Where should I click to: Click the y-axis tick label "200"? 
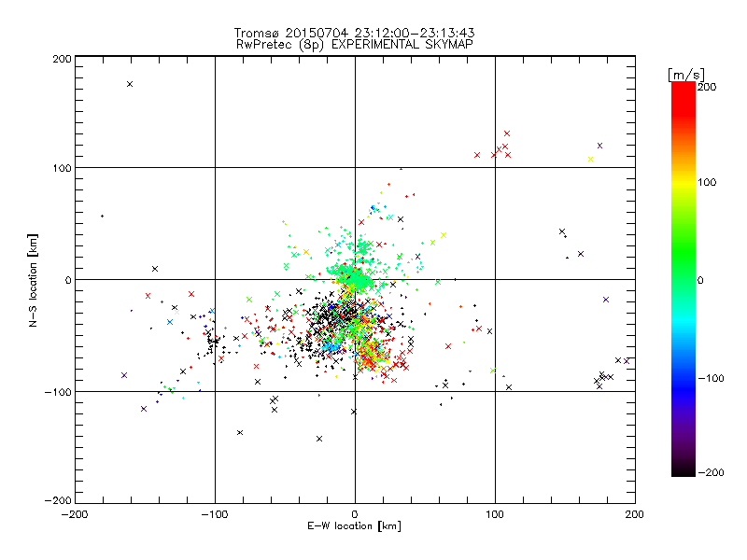tap(62, 59)
